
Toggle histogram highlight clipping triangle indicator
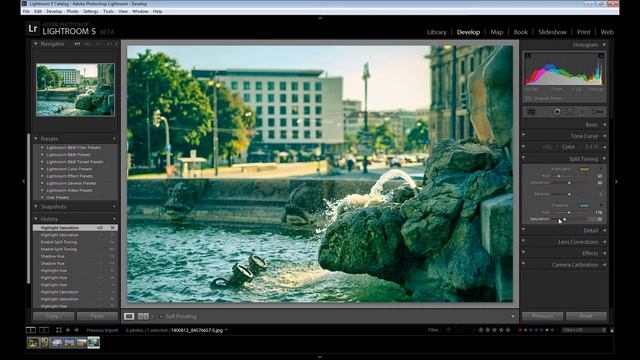tap(601, 56)
